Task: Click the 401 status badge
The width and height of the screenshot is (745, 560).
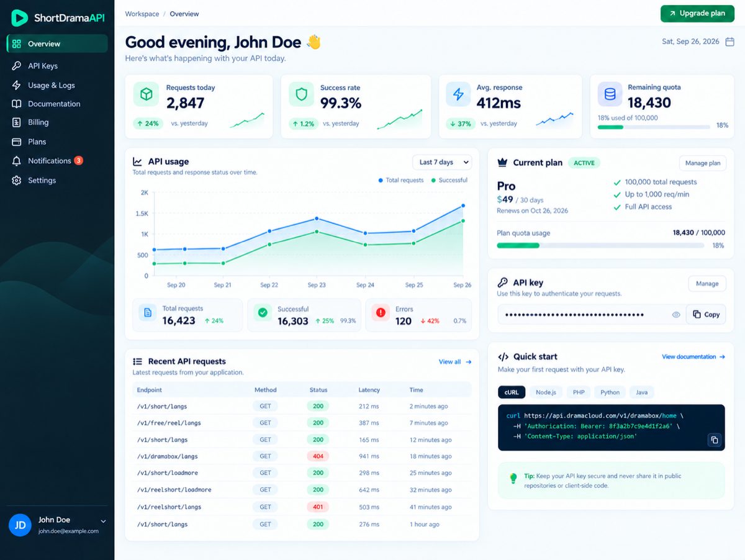Action: [318, 507]
